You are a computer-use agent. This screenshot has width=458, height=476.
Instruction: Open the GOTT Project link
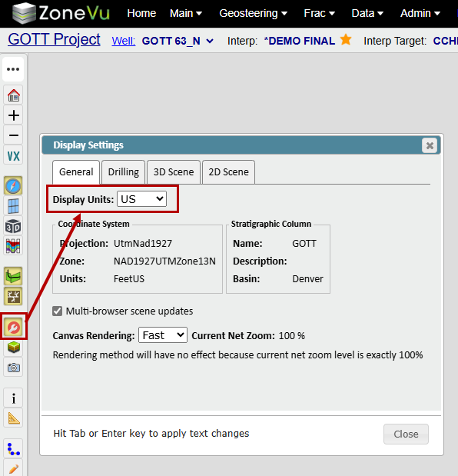point(54,39)
